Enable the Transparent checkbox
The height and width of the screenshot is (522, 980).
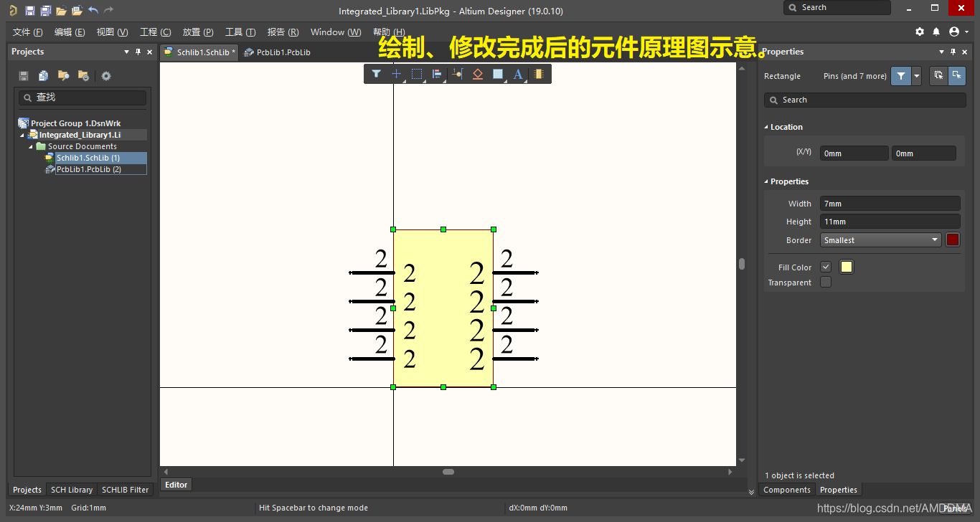pyautogui.click(x=826, y=283)
